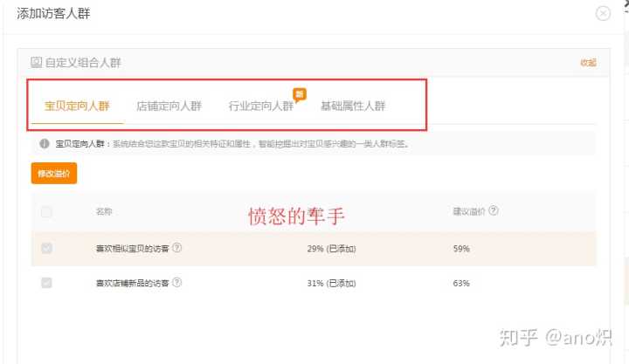Click help icon beside 喜欢相似宝贝的访客
Image resolution: width=629 pixels, height=364 pixels.
tap(176, 248)
